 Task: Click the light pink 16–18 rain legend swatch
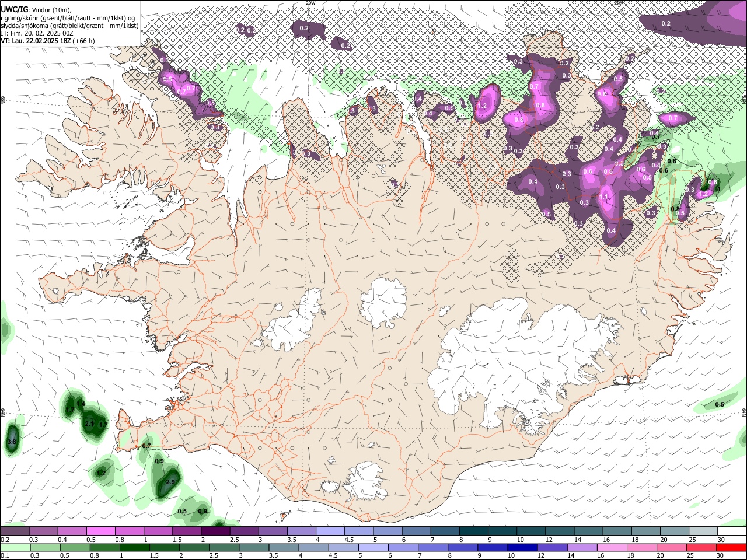(613, 547)
